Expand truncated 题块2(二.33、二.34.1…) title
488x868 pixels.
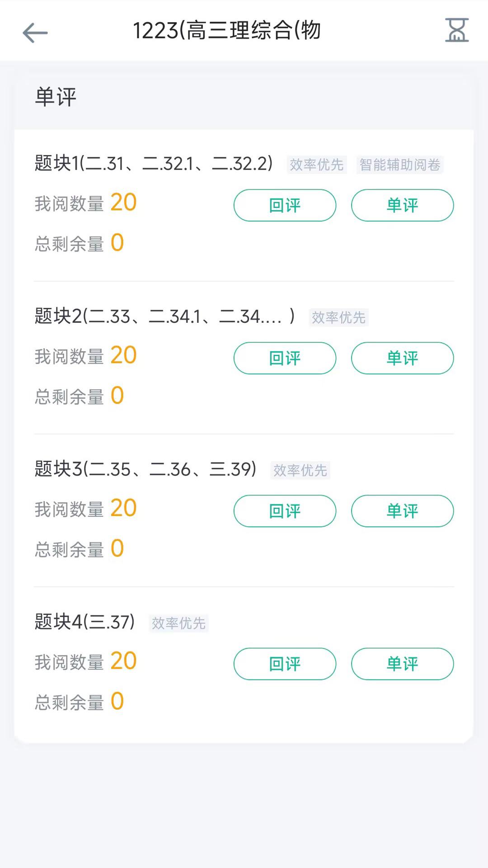(x=164, y=316)
